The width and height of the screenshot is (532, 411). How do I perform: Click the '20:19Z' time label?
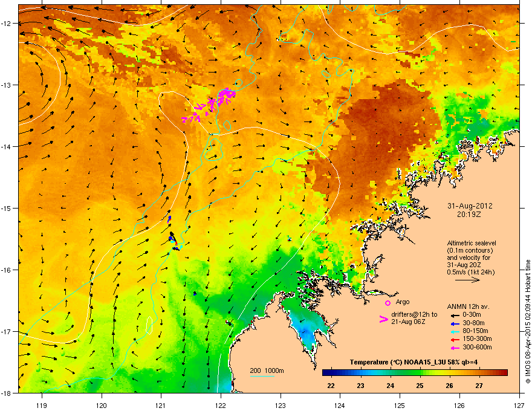(x=469, y=215)
